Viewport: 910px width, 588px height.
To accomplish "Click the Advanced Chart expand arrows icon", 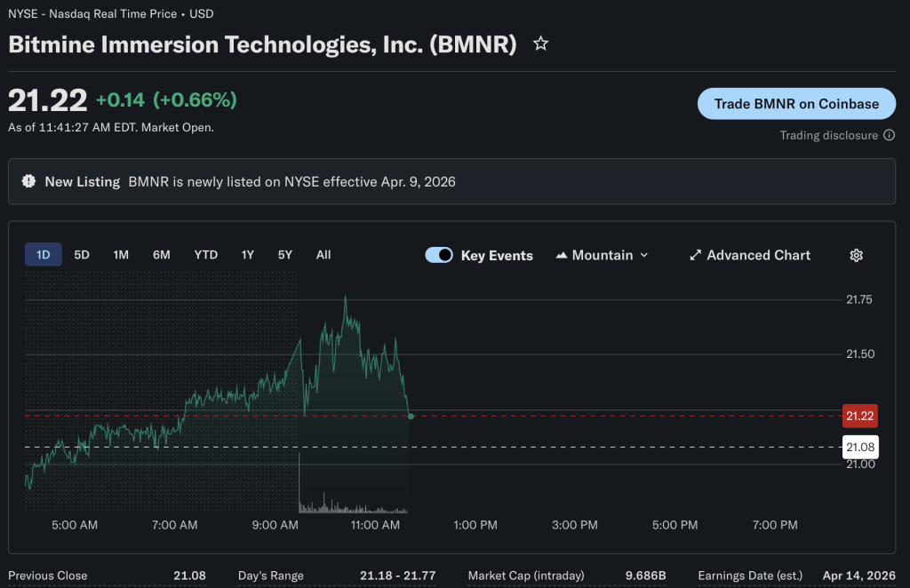I will click(696, 255).
